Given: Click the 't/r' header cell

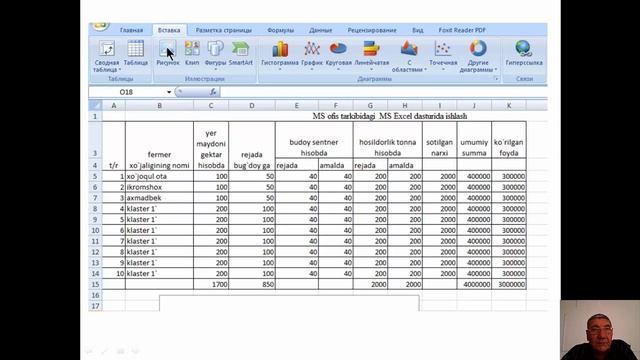Looking at the screenshot, I should (x=113, y=146).
